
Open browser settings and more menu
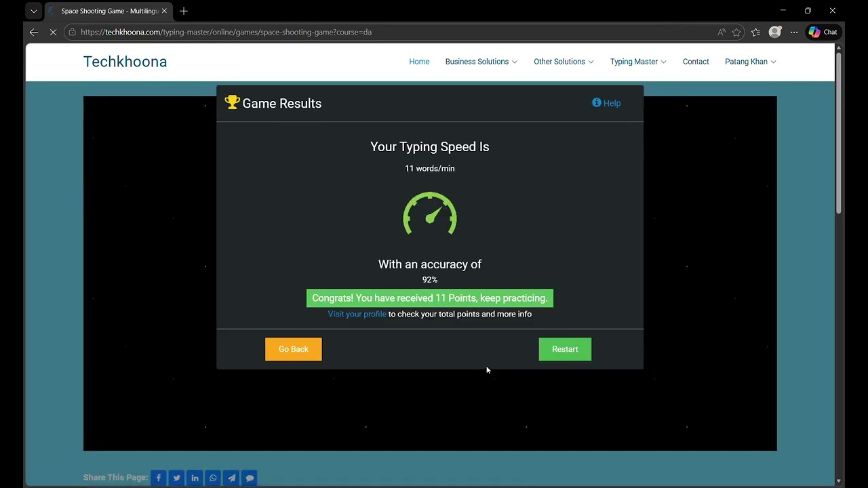[x=794, y=32]
